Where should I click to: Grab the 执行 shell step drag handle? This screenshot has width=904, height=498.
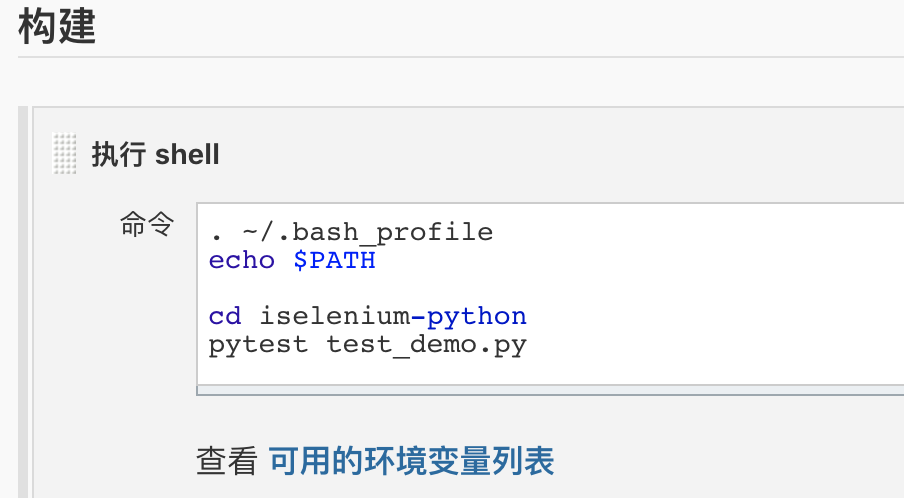[64, 153]
